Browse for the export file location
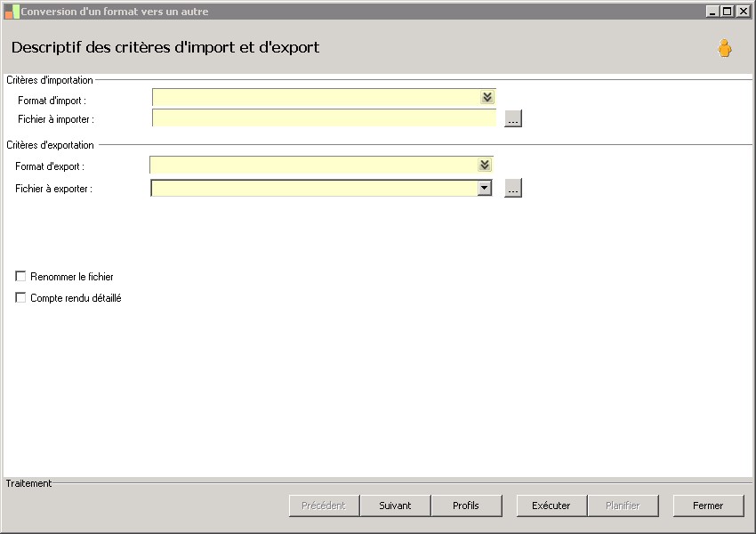 click(x=512, y=188)
